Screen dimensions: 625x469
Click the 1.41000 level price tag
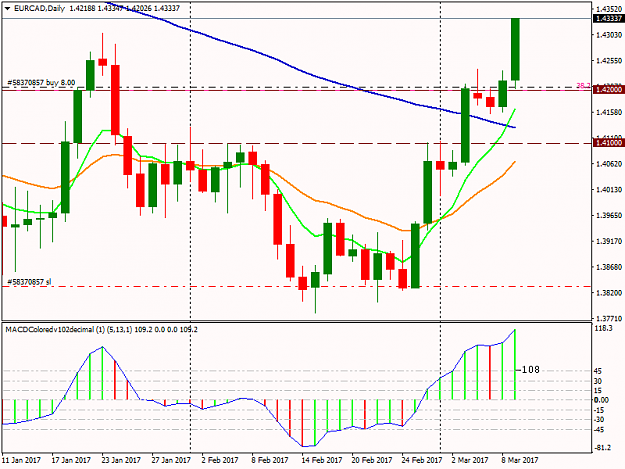pyautogui.click(x=608, y=143)
